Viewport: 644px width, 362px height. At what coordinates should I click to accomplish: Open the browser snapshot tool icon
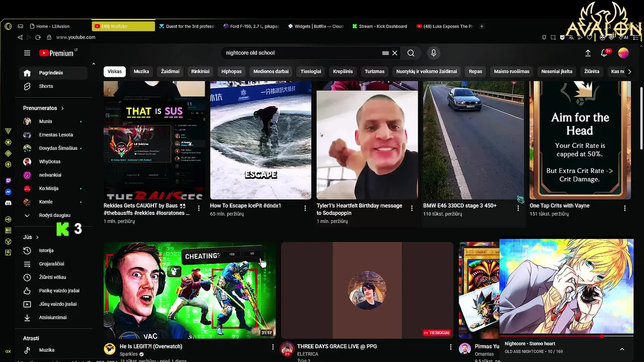(553, 37)
